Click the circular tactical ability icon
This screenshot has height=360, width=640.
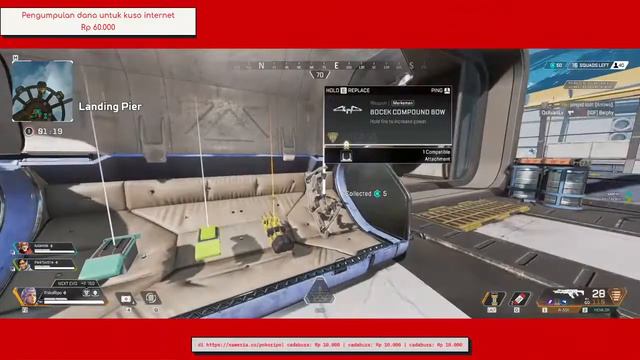[151, 298]
